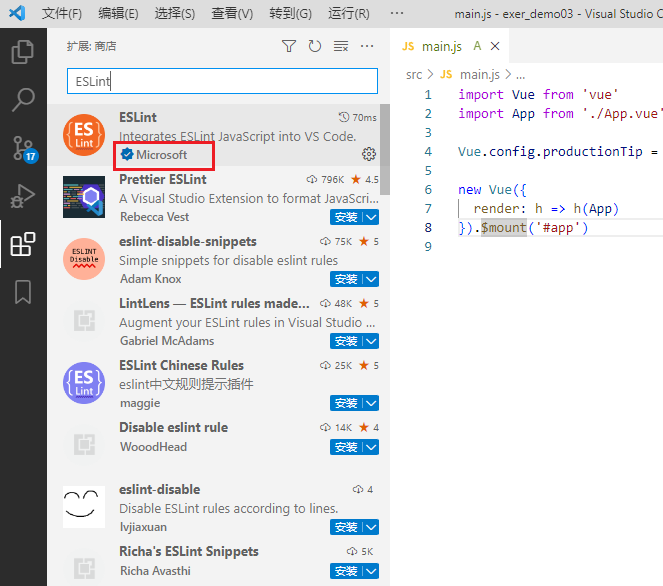Open the Bookmarks view icon
Image resolution: width=663 pixels, height=586 pixels.
point(23,292)
